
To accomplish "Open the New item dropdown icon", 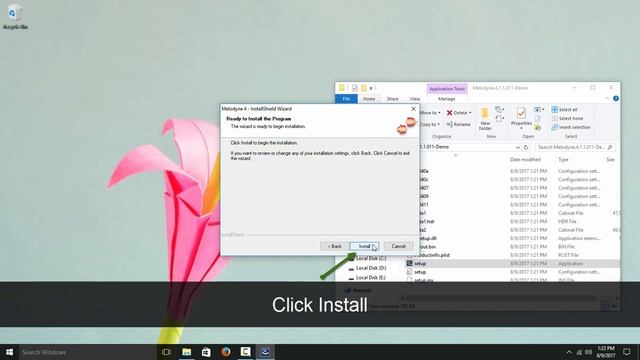I will click(499, 109).
